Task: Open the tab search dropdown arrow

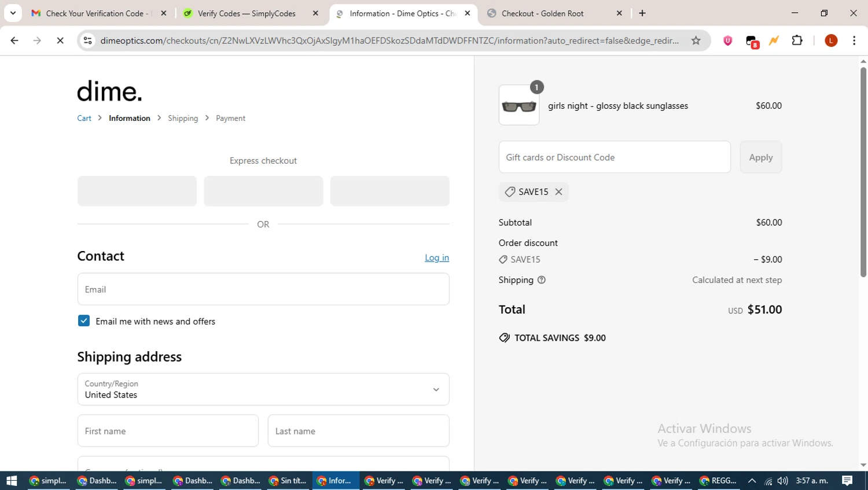Action: click(13, 13)
